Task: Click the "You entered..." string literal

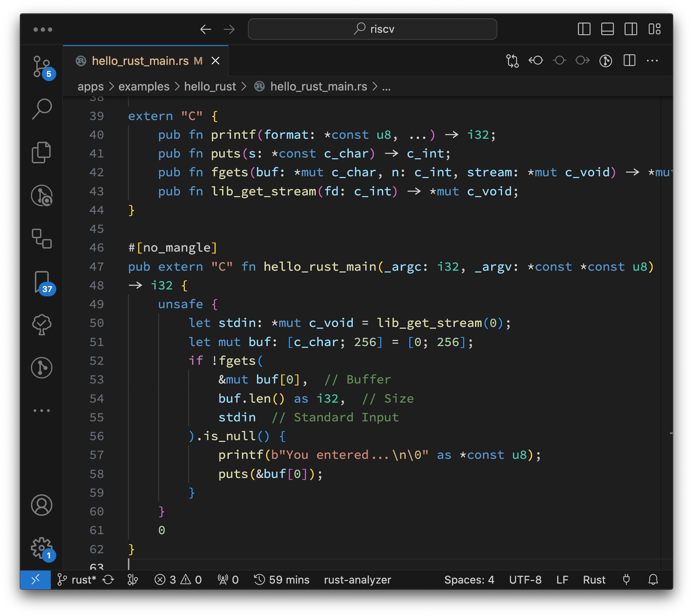Action: tap(350, 455)
